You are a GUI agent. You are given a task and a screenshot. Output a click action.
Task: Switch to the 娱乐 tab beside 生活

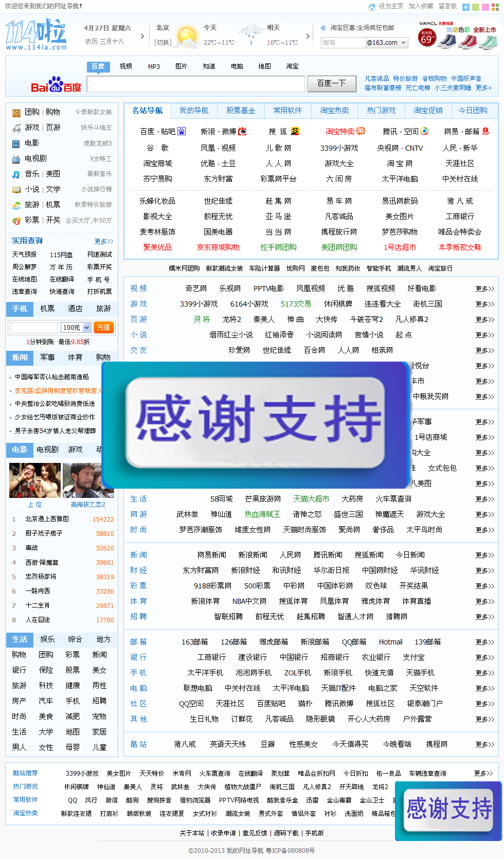(x=47, y=639)
